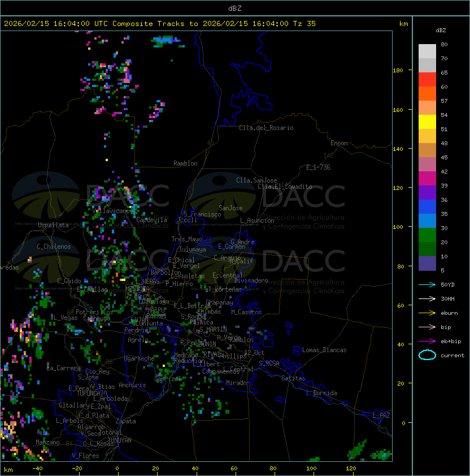This screenshot has height=476, width=470.
Task: Click the 'C_Chilenos' map label
Action: pyautogui.click(x=54, y=246)
